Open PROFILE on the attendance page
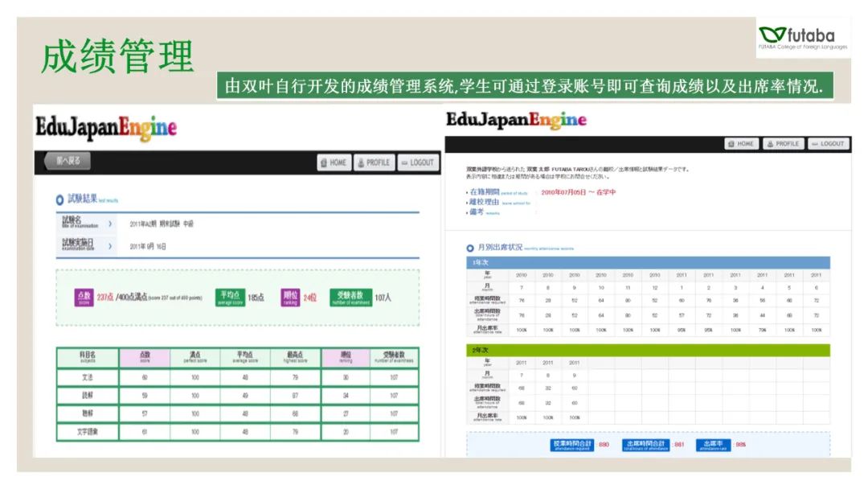 782,144
